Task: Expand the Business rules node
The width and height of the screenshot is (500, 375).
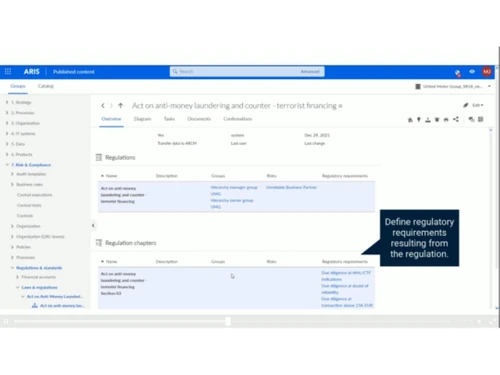Action: click(12, 184)
